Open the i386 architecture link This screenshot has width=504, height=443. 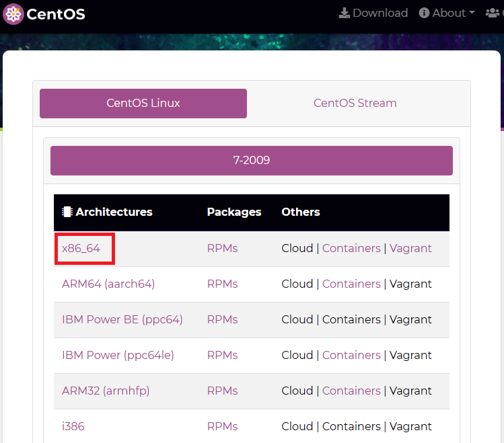tap(73, 426)
